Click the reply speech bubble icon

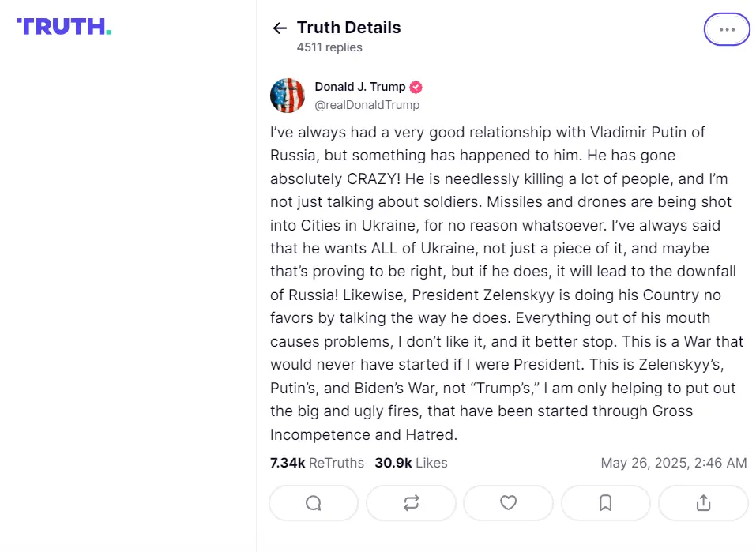[x=314, y=503]
